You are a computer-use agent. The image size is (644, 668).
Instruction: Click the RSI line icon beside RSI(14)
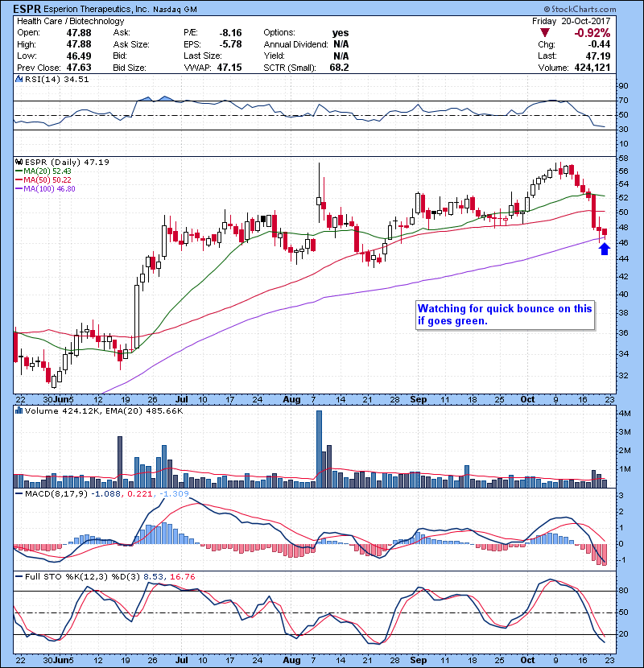pos(19,79)
